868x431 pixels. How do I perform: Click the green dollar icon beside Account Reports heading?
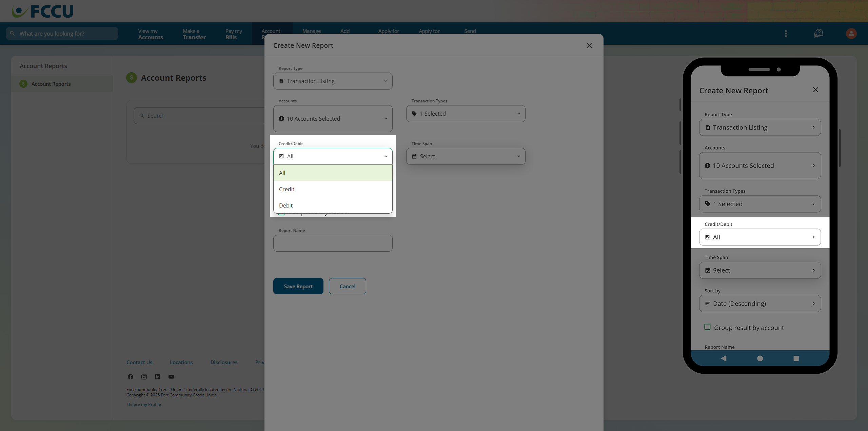132,78
